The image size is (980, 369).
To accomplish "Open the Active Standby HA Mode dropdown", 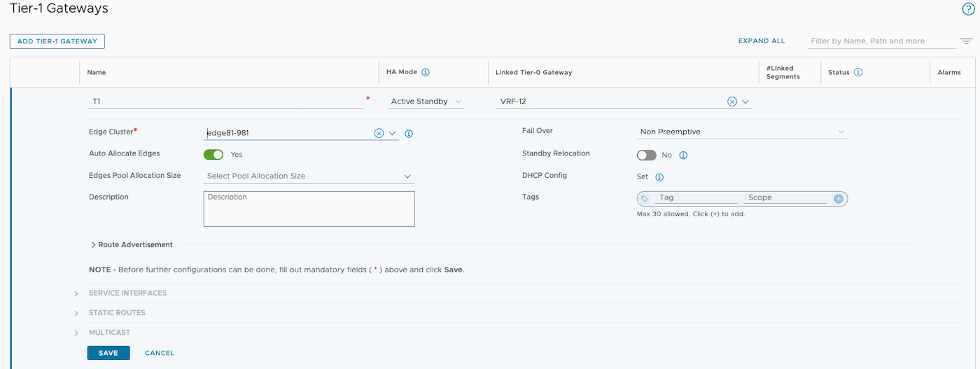I will pos(426,102).
